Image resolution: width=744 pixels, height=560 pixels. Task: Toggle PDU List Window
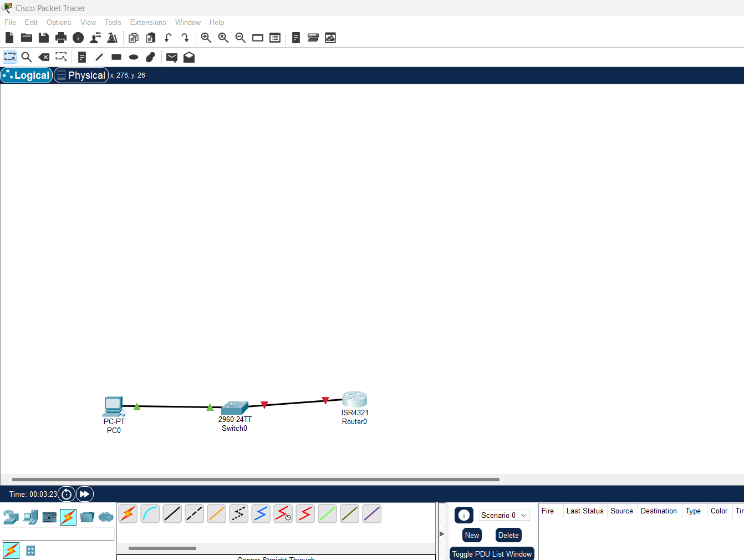tap(492, 554)
